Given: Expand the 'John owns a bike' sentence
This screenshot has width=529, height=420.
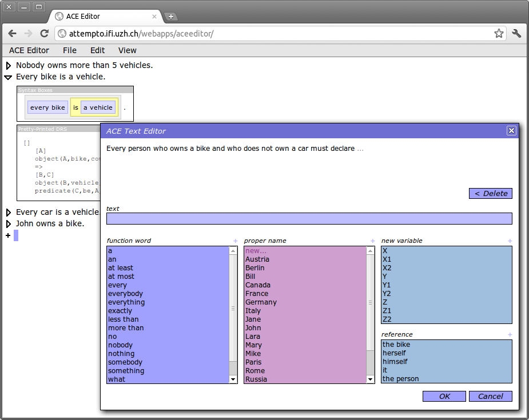Looking at the screenshot, I should [x=9, y=223].
